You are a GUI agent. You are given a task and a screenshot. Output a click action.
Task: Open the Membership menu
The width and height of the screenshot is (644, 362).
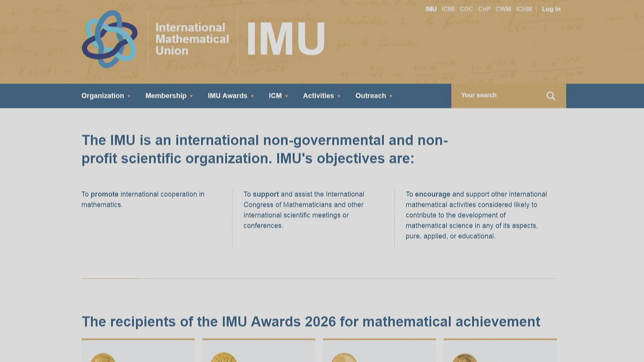pyautogui.click(x=166, y=96)
